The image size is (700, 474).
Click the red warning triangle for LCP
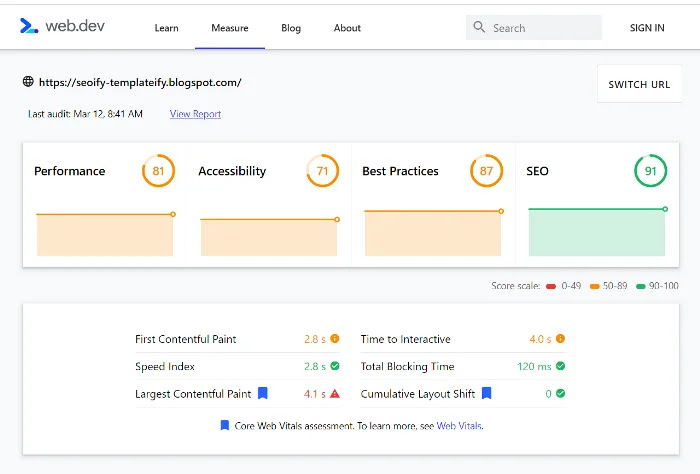(335, 394)
